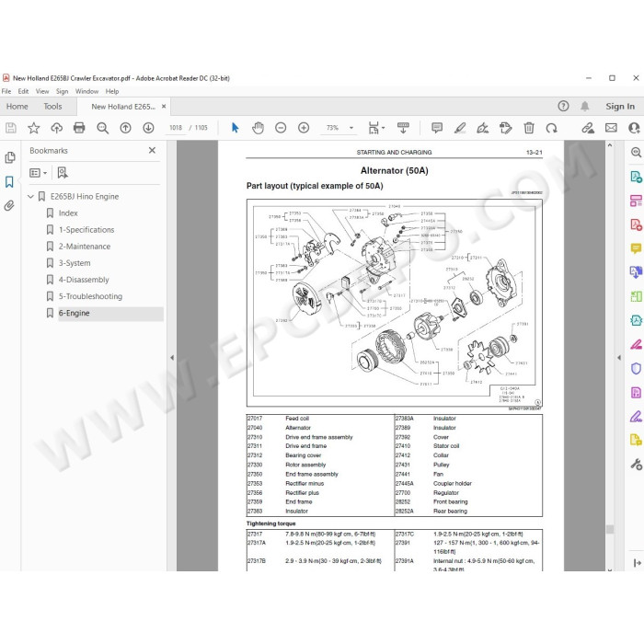Add document to starred favorites
Screen dimensions: 644x644
pyautogui.click(x=34, y=128)
